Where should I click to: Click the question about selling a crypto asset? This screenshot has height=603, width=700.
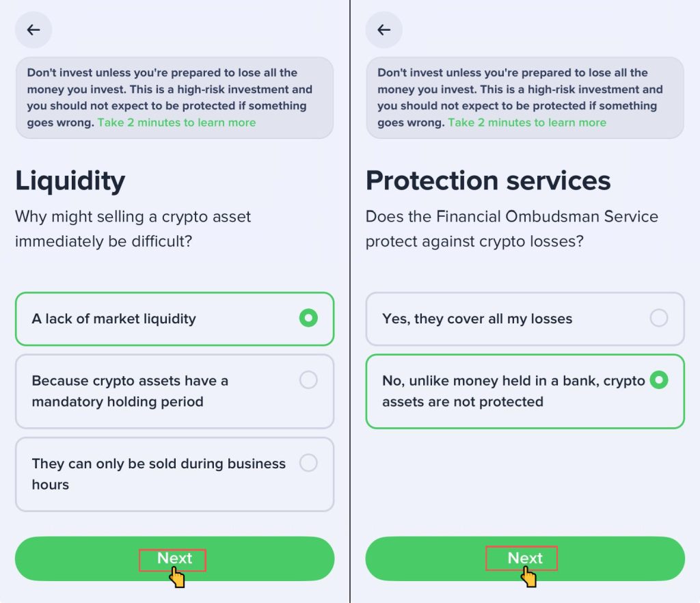[133, 228]
